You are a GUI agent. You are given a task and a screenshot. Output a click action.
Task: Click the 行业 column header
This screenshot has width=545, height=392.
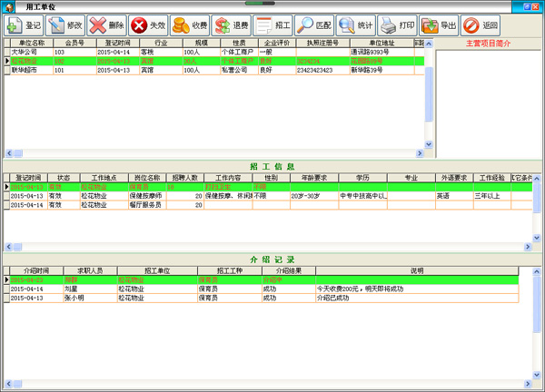point(162,43)
